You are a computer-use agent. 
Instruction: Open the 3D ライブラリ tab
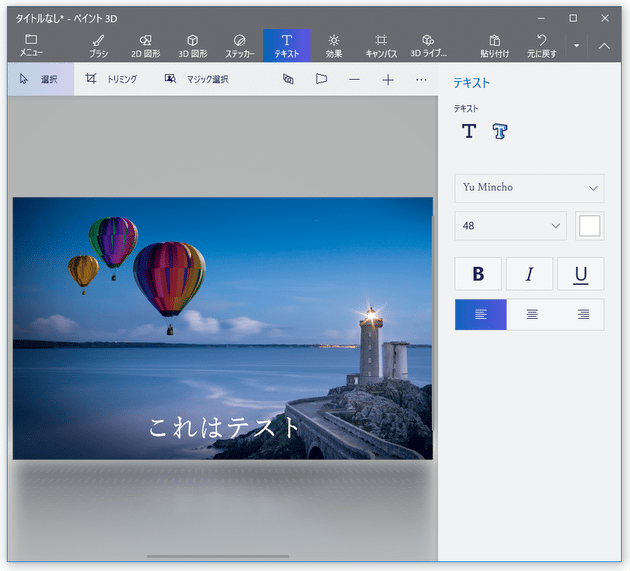click(428, 45)
